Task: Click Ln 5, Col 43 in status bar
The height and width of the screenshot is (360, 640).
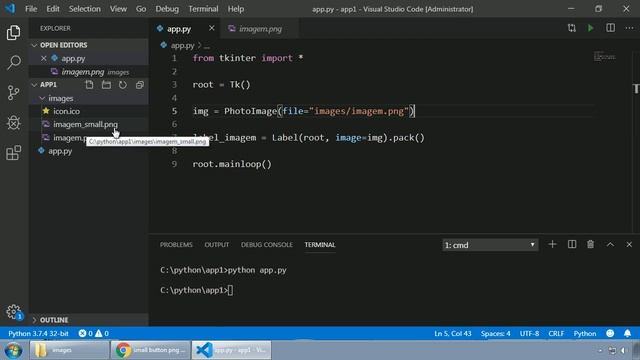Action: (x=453, y=333)
